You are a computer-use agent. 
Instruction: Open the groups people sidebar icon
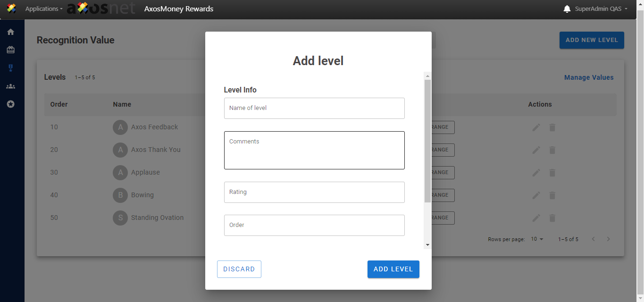[x=10, y=86]
